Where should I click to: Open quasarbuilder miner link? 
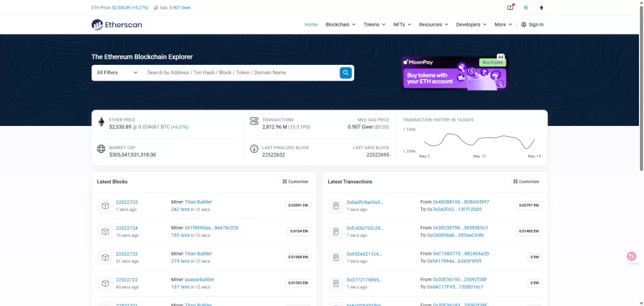[199, 280]
